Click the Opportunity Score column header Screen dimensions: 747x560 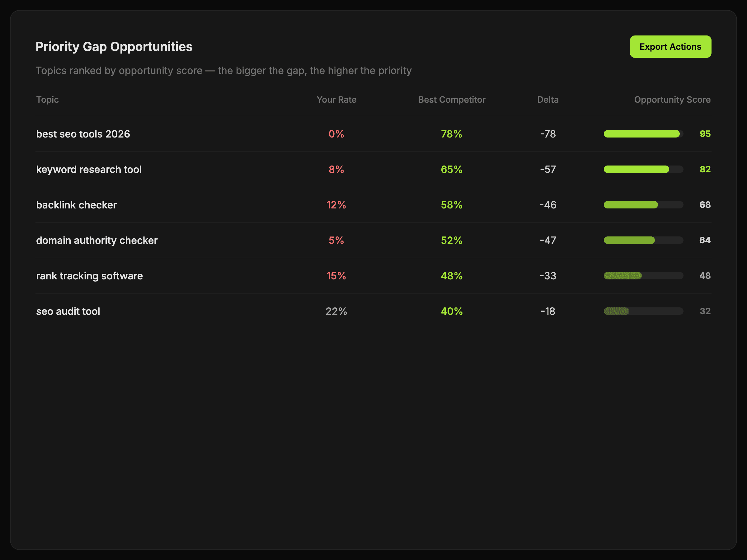[672, 100]
